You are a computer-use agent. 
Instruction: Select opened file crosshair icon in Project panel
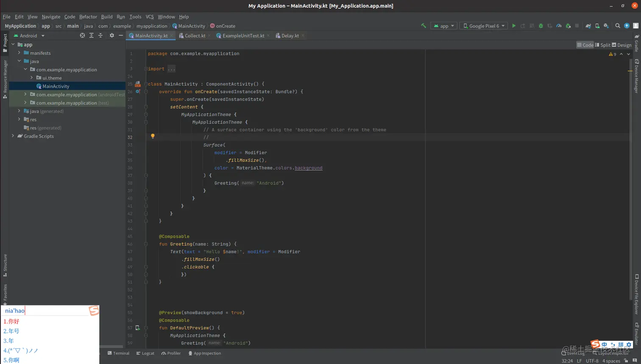click(x=82, y=36)
